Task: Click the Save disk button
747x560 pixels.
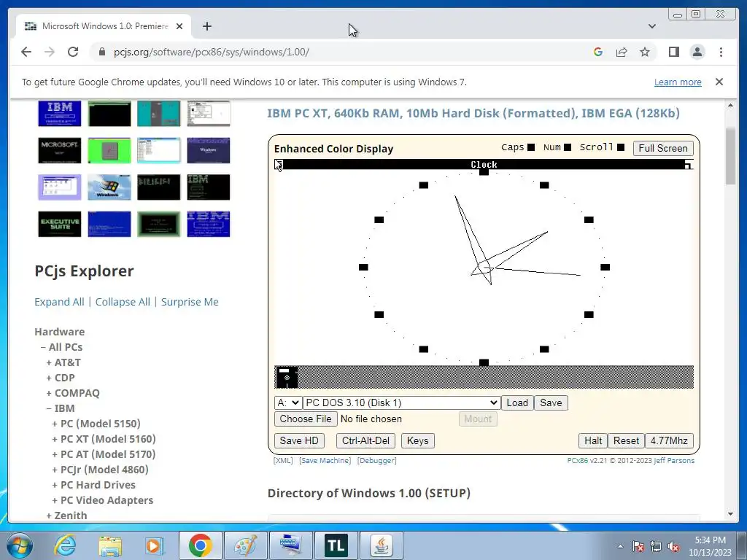Action: tap(551, 402)
